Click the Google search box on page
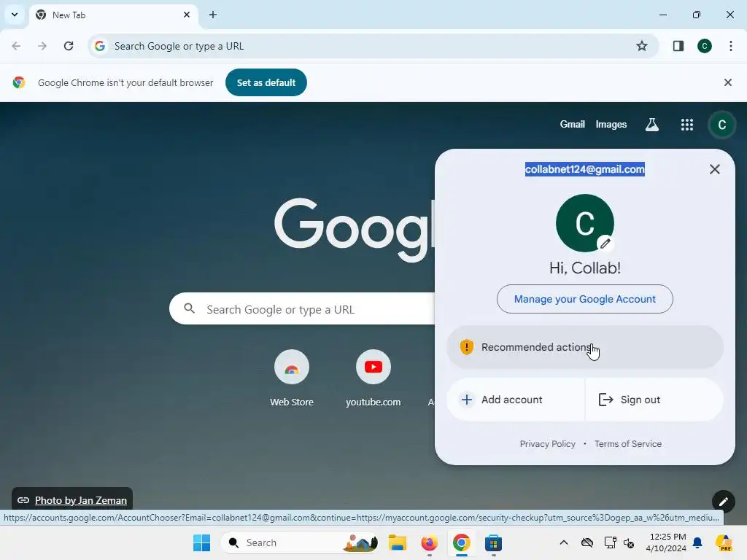 (x=302, y=309)
